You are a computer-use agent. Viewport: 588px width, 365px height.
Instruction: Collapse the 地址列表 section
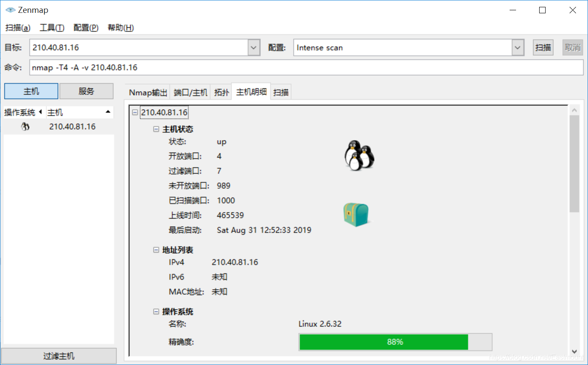(156, 250)
